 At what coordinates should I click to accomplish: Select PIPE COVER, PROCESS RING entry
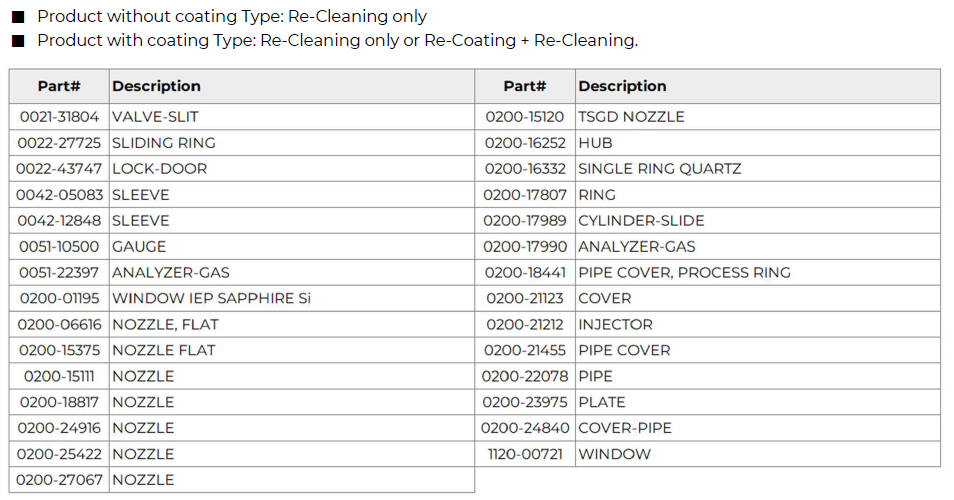684,273
